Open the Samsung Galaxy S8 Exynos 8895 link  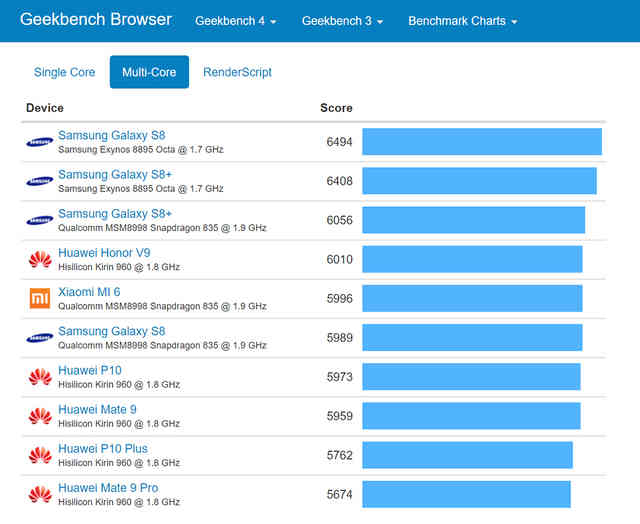point(111,135)
